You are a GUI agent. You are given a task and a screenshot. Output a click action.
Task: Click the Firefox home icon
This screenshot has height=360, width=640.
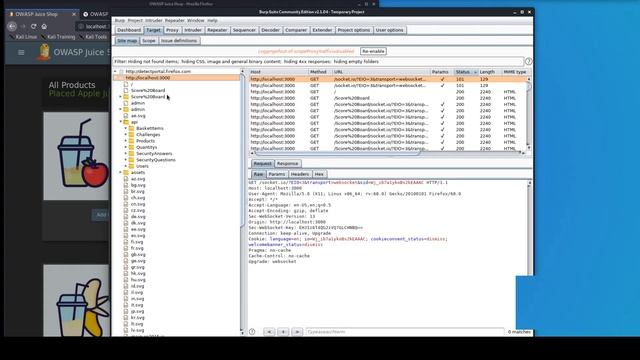(44, 26)
